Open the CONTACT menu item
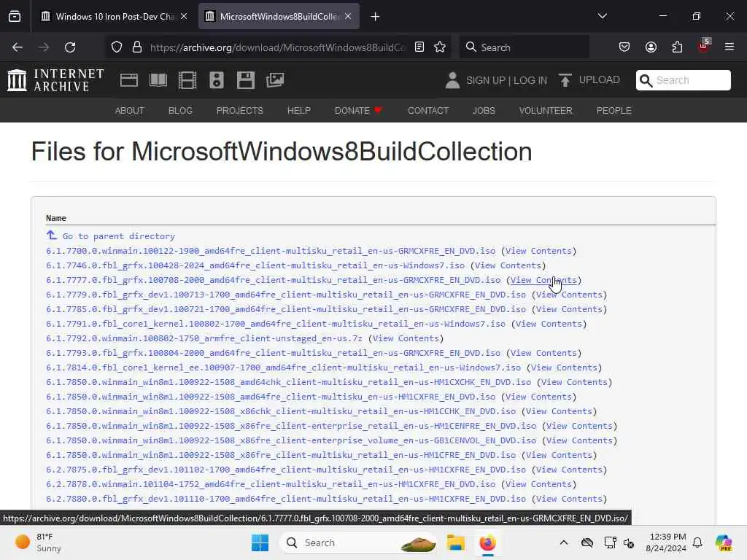The image size is (747, 560). (428, 111)
